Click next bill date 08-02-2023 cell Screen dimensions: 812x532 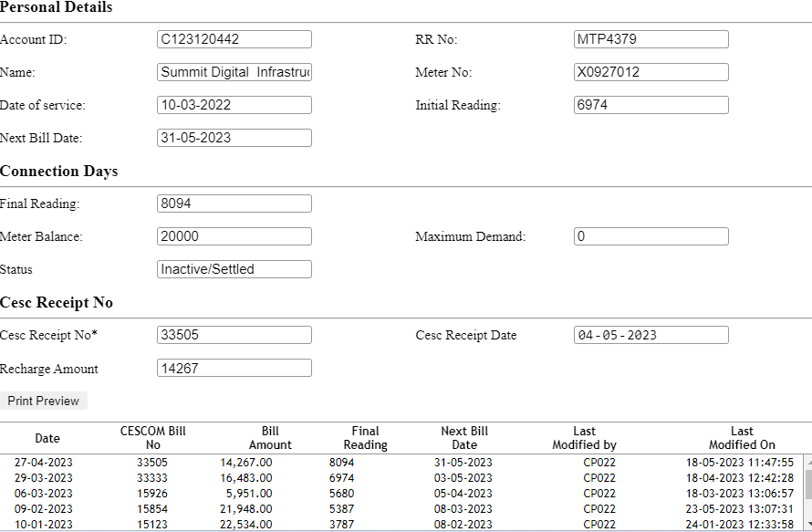tap(463, 524)
